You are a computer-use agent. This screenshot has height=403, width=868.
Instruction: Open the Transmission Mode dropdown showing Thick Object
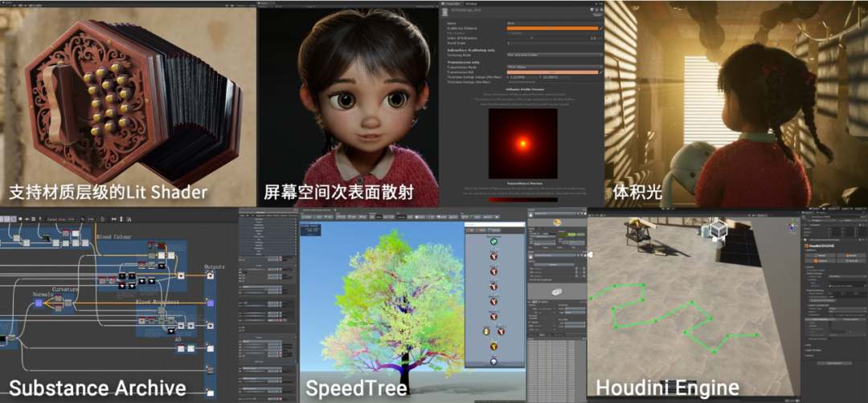[555, 67]
